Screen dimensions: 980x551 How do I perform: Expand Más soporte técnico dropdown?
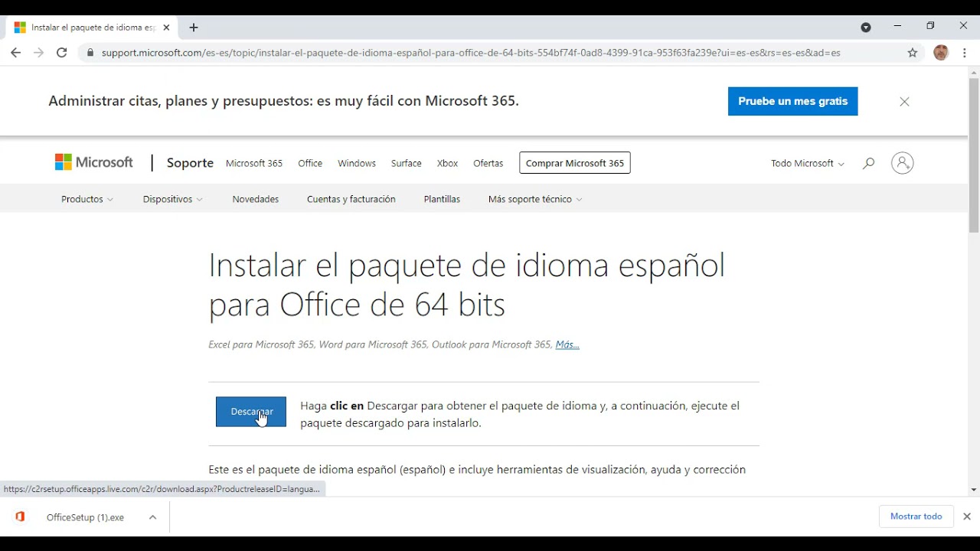coord(535,199)
